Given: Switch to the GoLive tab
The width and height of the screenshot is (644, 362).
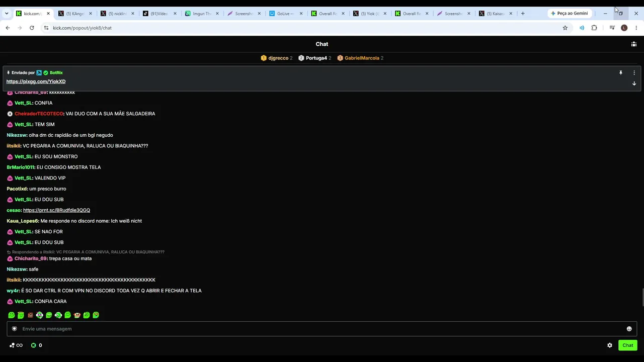Looking at the screenshot, I should [285, 14].
